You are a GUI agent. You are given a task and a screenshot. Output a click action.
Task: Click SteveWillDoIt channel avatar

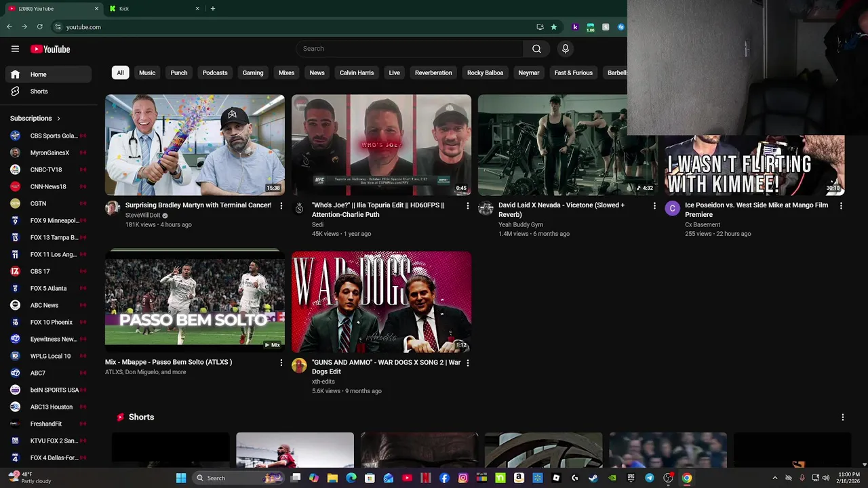tap(113, 208)
